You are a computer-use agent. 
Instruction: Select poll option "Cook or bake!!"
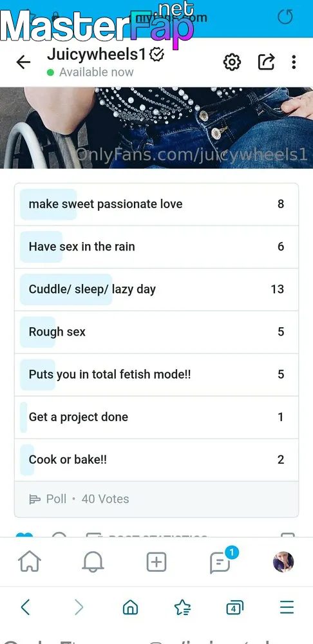point(156,460)
